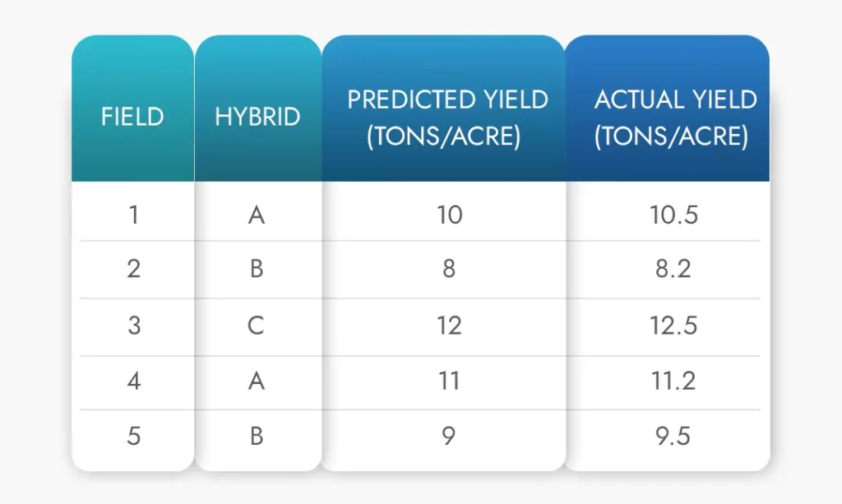
Task: Click field number 1 cell
Action: [133, 215]
